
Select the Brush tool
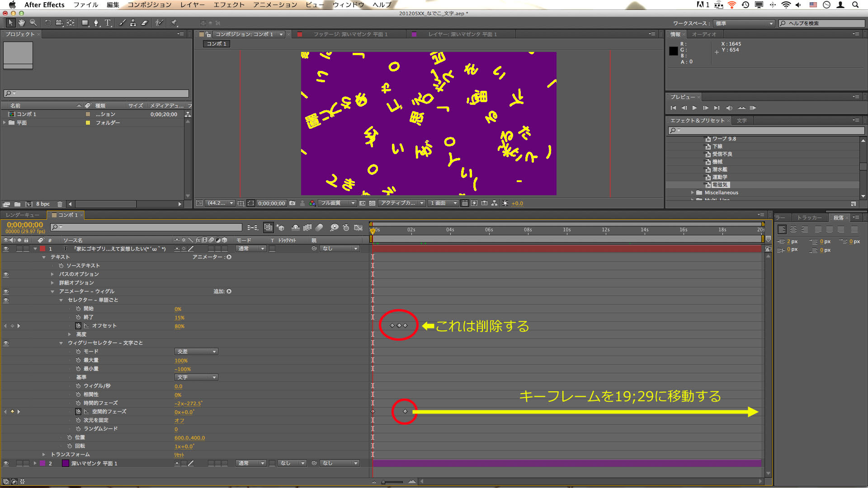pos(122,23)
